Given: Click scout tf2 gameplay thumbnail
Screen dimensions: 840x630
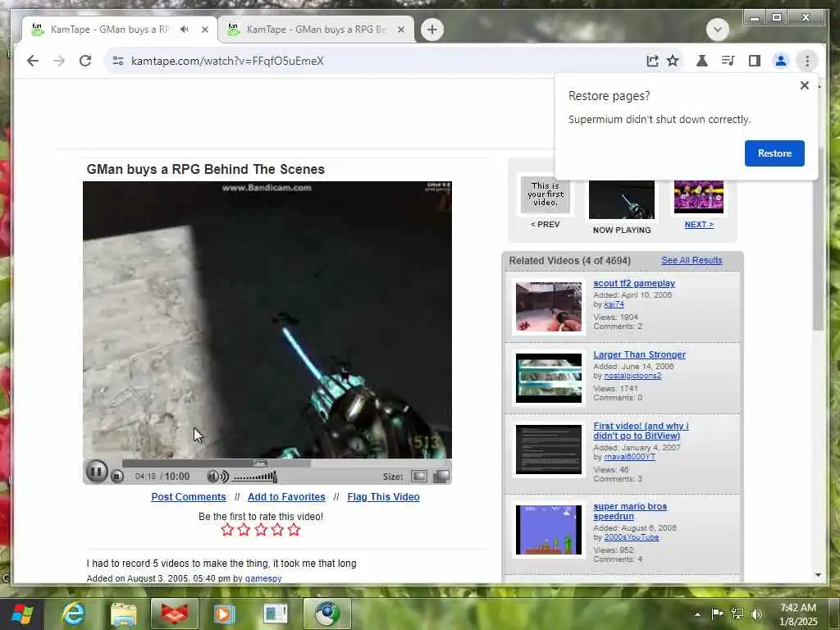Looking at the screenshot, I should pyautogui.click(x=549, y=307).
